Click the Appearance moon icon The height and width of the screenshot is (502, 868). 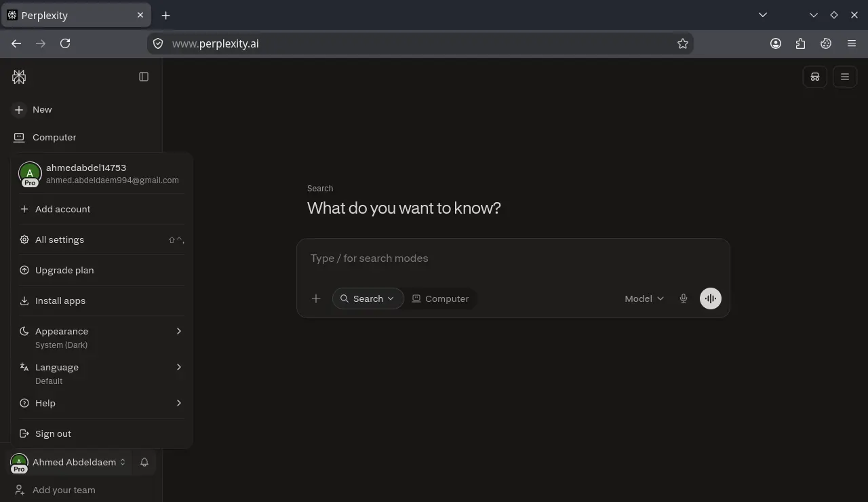pyautogui.click(x=24, y=331)
